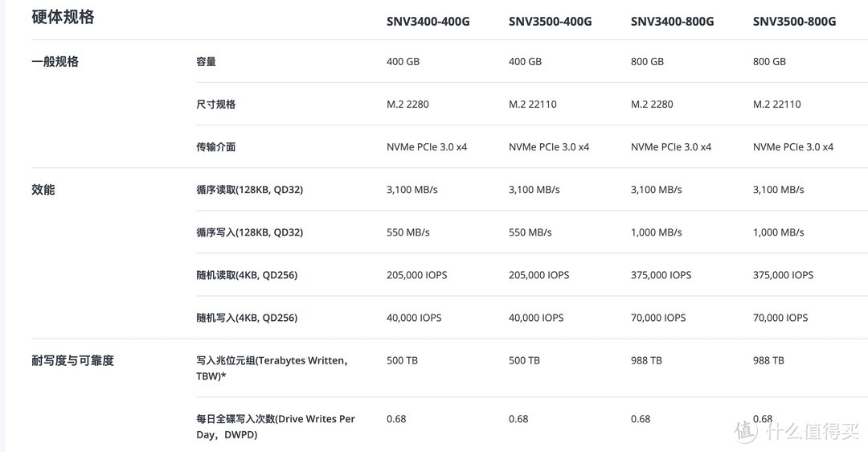Click 205,000 IOPS for SNV3400-400G

(x=417, y=275)
